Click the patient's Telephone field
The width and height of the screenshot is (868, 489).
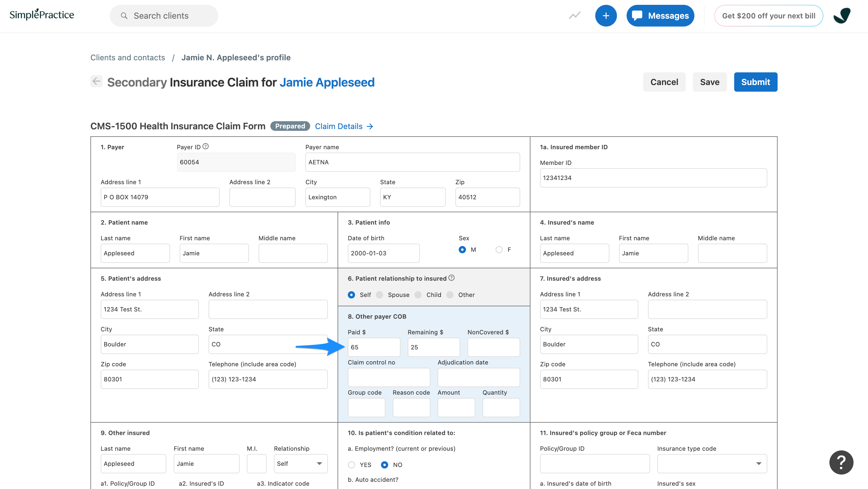pyautogui.click(x=268, y=379)
